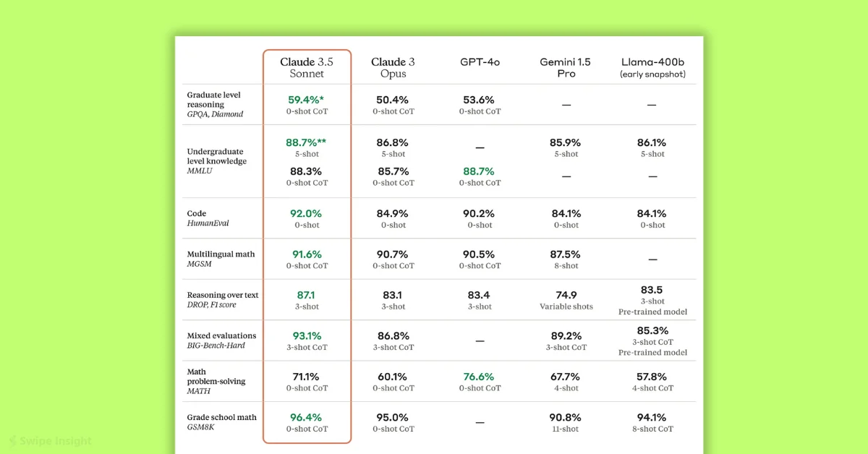868x454 pixels.
Task: Click the Swipe Insight watermark text
Action: [56, 440]
